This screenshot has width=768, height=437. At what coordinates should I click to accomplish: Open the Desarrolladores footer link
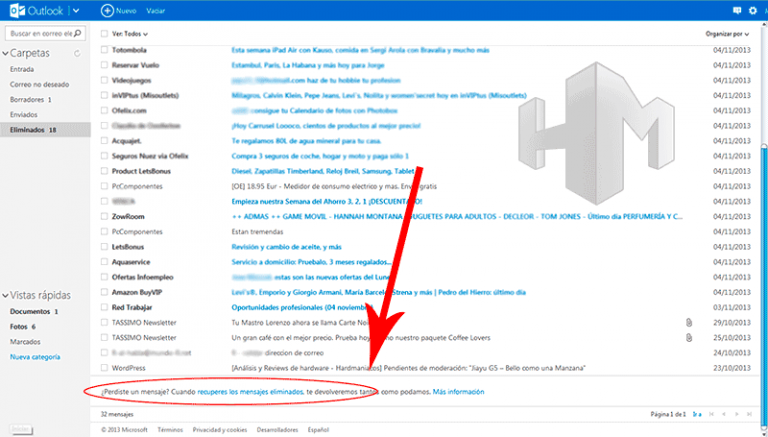click(x=277, y=430)
